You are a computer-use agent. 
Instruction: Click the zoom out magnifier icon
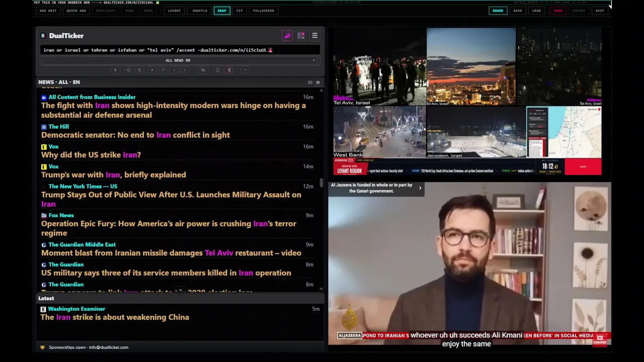[128, 70]
